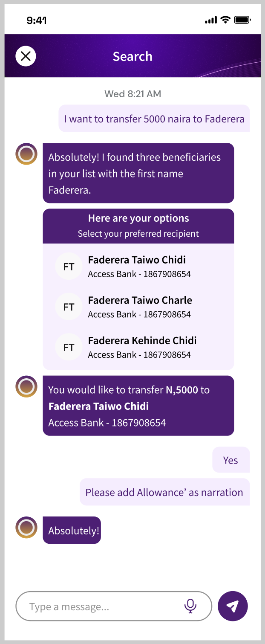
Task: Tap the FT initials for Faderera Taiwo Chidi
Action: (x=69, y=267)
